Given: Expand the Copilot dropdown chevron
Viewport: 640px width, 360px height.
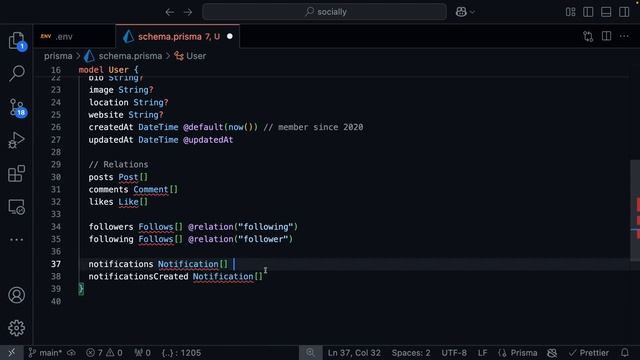Looking at the screenshot, I should tap(472, 12).
